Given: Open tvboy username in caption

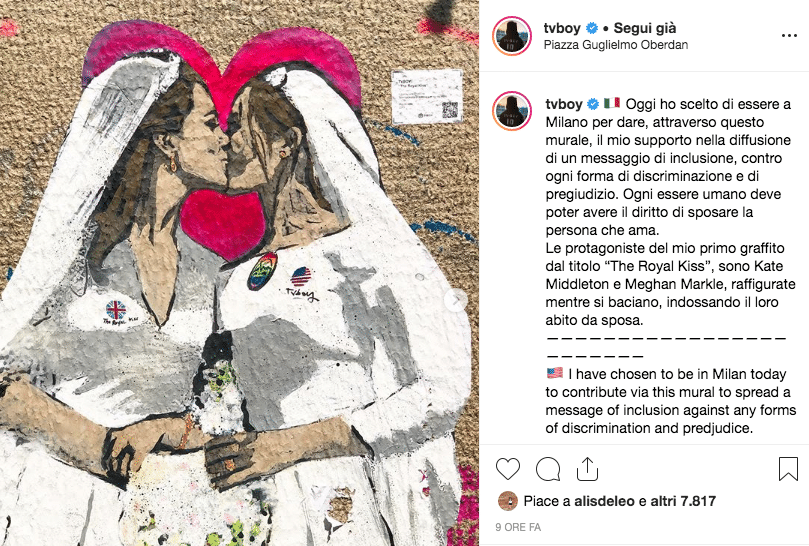Looking at the screenshot, I should (x=563, y=104).
